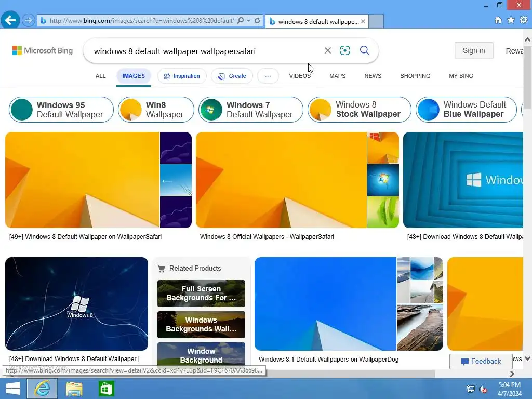This screenshot has width=532, height=399.
Task: Select the IMAGES tab
Action: click(134, 76)
